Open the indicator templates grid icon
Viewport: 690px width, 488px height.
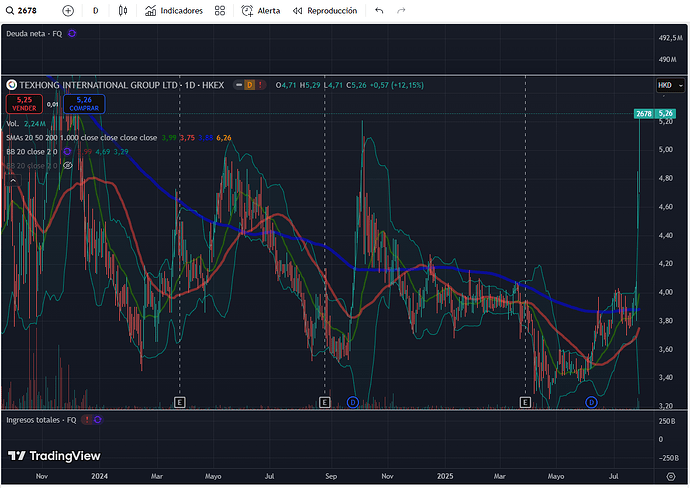pyautogui.click(x=220, y=10)
